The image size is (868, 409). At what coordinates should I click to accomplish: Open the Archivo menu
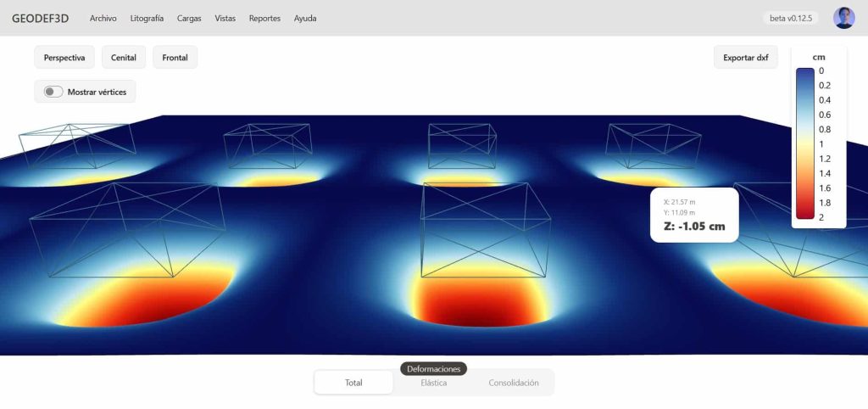tap(103, 19)
